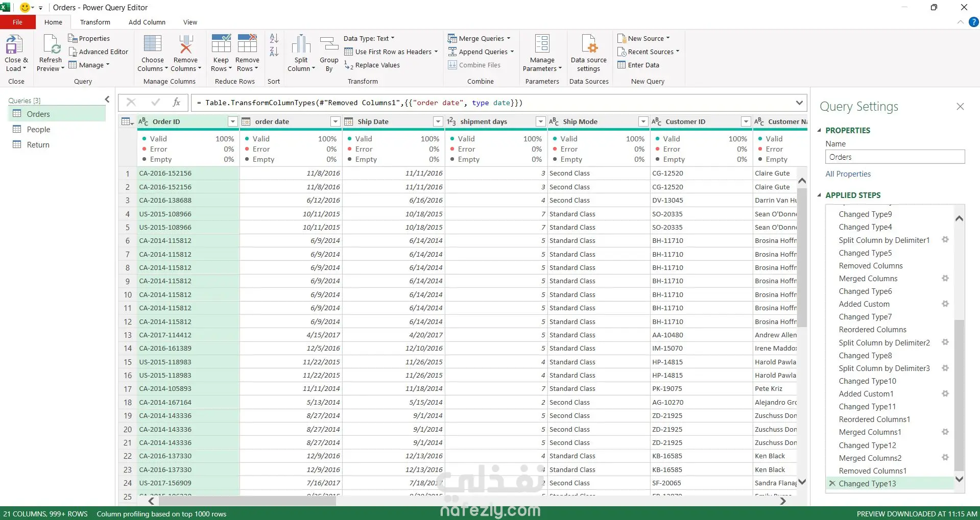Click the Manage Parameters icon
This screenshot has height=520, width=980.
click(542, 44)
